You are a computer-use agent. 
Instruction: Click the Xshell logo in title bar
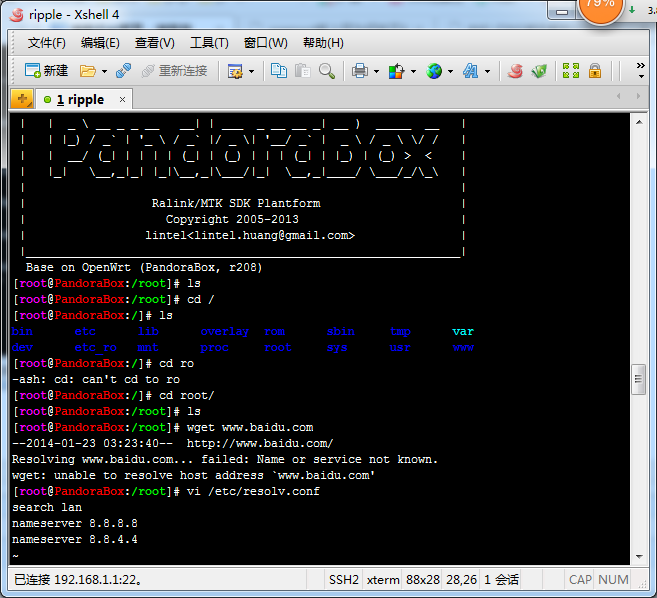(17, 15)
